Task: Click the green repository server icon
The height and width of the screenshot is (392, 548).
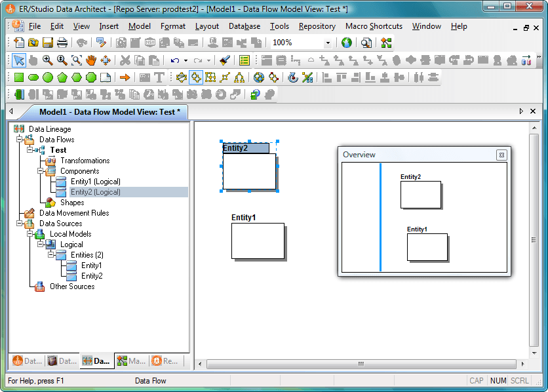Action: [x=19, y=94]
